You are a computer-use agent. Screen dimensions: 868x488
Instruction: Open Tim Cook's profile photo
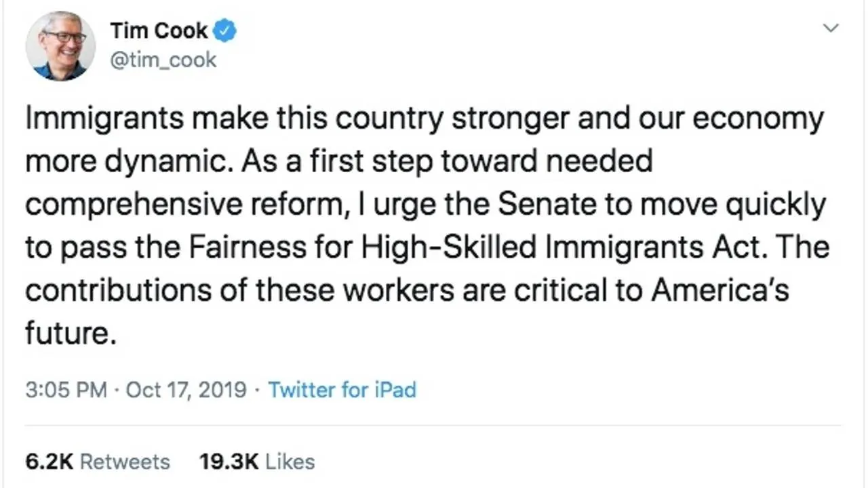60,46
